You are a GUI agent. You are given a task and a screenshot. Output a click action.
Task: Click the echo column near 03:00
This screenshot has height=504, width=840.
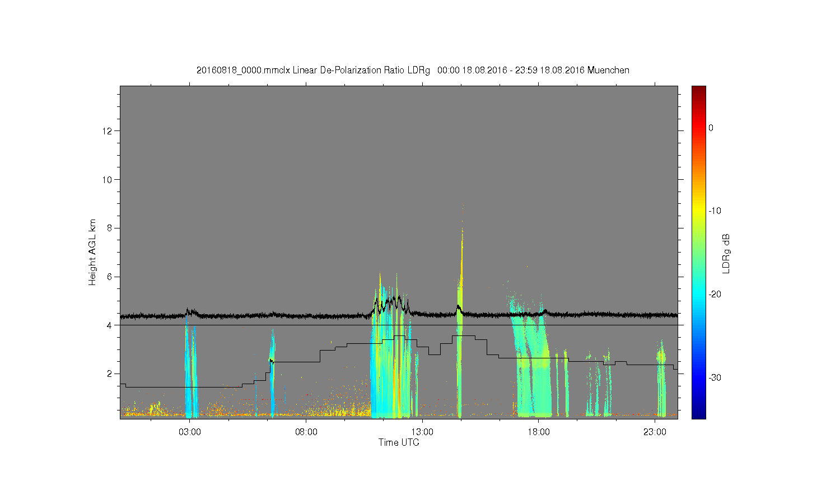pos(192,370)
